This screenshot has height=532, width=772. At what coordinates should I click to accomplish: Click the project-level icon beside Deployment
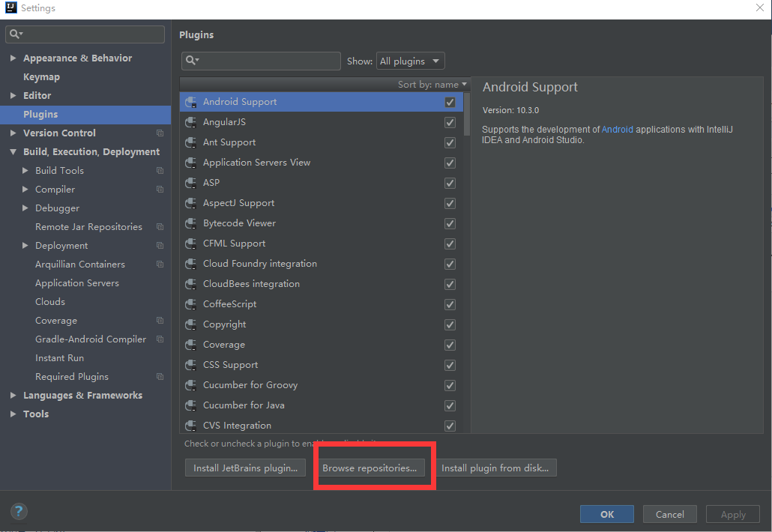[160, 245]
